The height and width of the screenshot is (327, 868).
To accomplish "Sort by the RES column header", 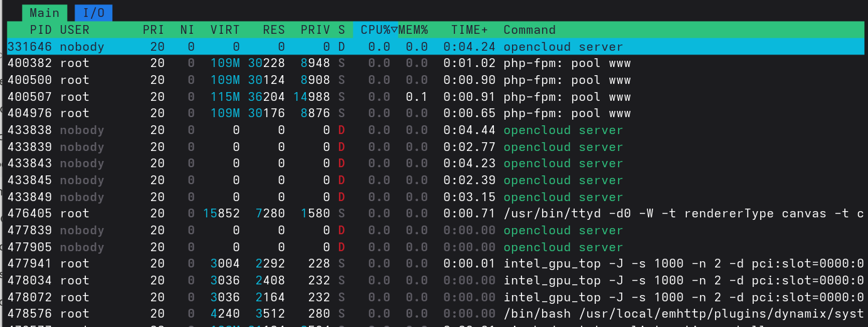I will [x=274, y=29].
